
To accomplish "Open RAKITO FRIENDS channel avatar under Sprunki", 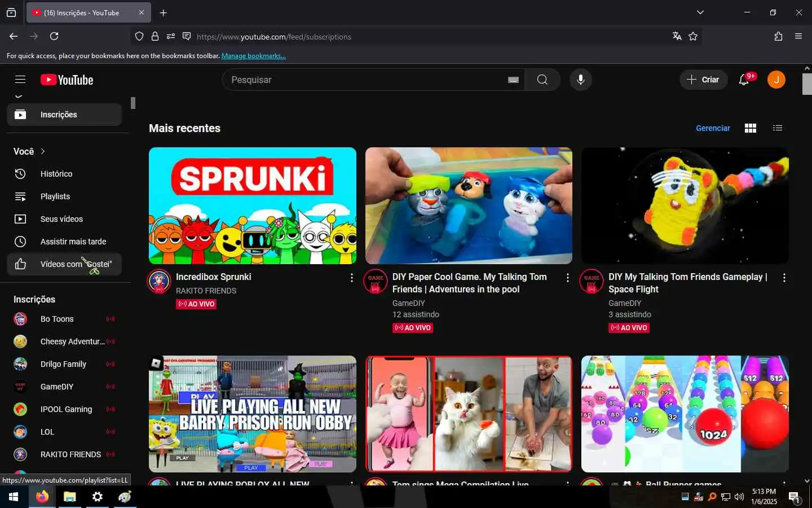I will click(x=159, y=281).
